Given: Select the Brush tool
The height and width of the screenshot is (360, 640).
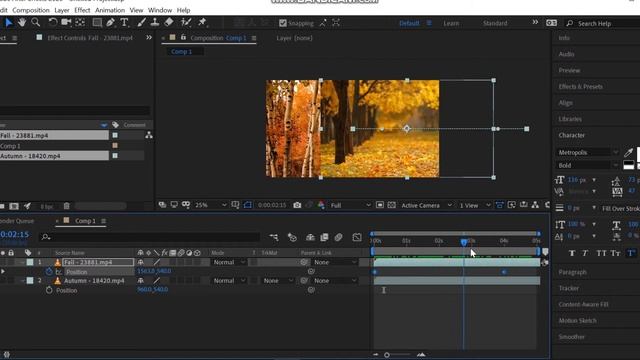Looking at the screenshot, I should pos(142,22).
